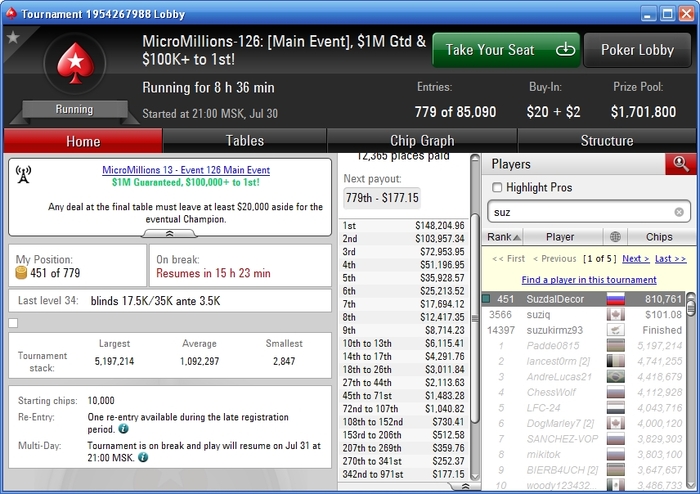This screenshot has width=700, height=494.
Task: Tick the checkbox below the blinds info
Action: [13, 323]
